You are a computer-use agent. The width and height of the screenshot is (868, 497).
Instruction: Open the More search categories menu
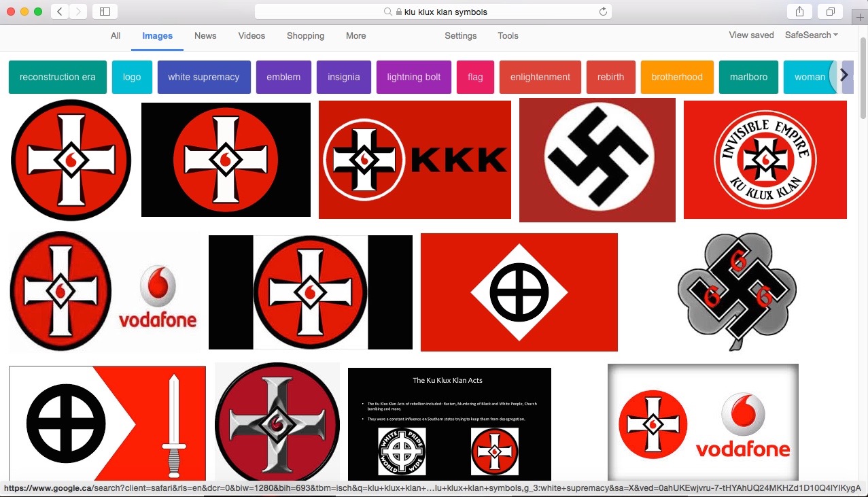coord(355,36)
